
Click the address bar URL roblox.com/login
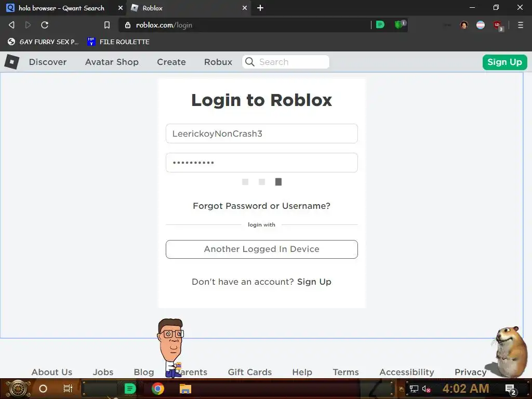[x=164, y=25]
